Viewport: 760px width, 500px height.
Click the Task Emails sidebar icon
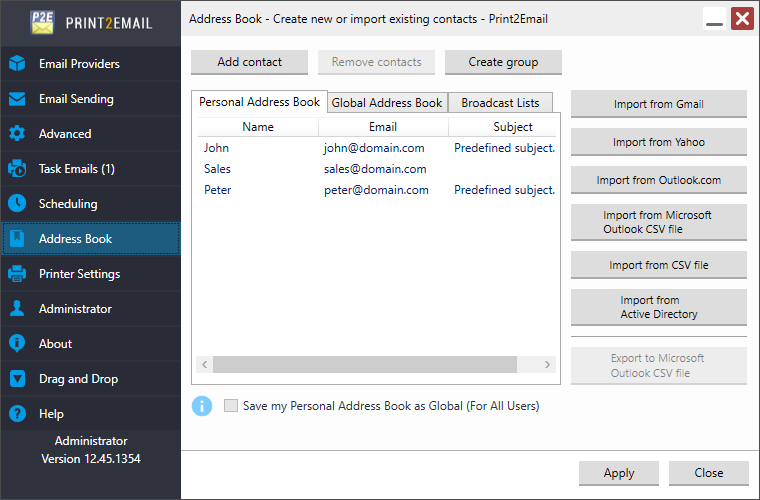click(x=17, y=169)
